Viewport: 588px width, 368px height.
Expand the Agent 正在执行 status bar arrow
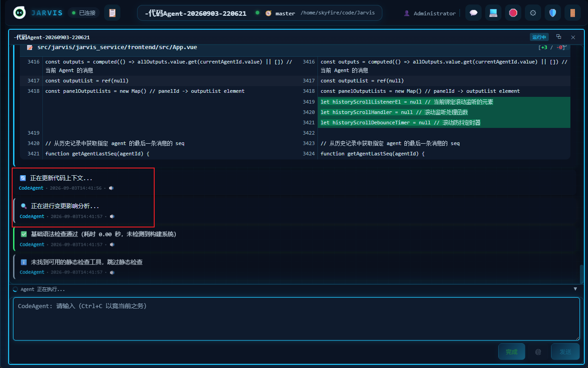(x=575, y=289)
